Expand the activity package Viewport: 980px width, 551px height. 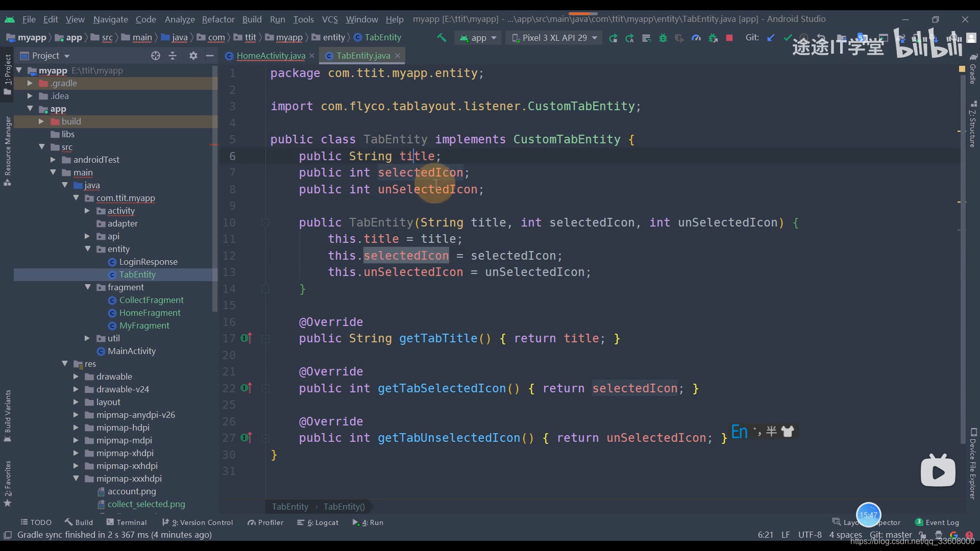(87, 211)
